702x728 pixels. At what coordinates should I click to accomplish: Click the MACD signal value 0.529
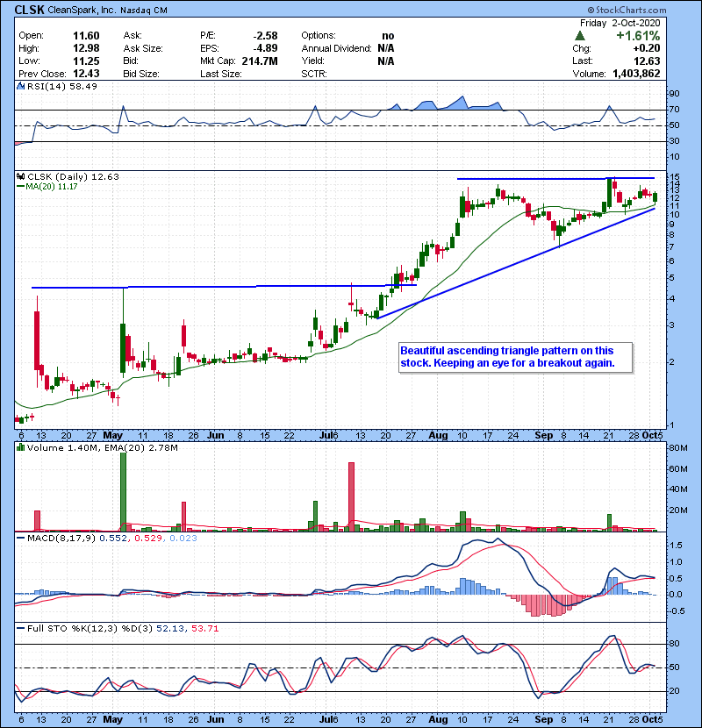[148, 539]
